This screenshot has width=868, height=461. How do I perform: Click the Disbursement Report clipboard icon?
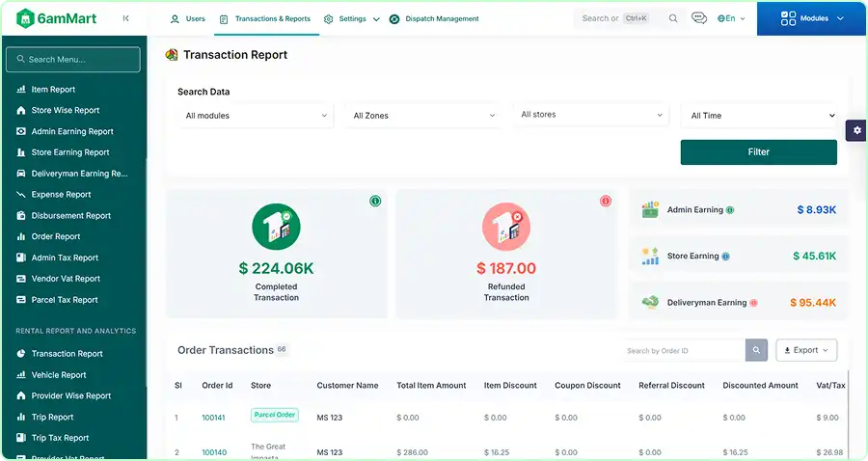click(21, 215)
